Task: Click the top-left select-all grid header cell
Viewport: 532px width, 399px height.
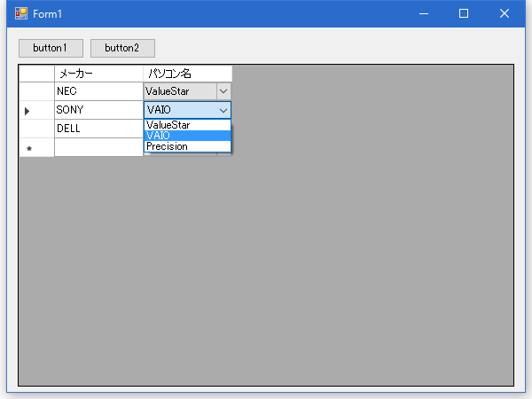Action: click(x=36, y=74)
